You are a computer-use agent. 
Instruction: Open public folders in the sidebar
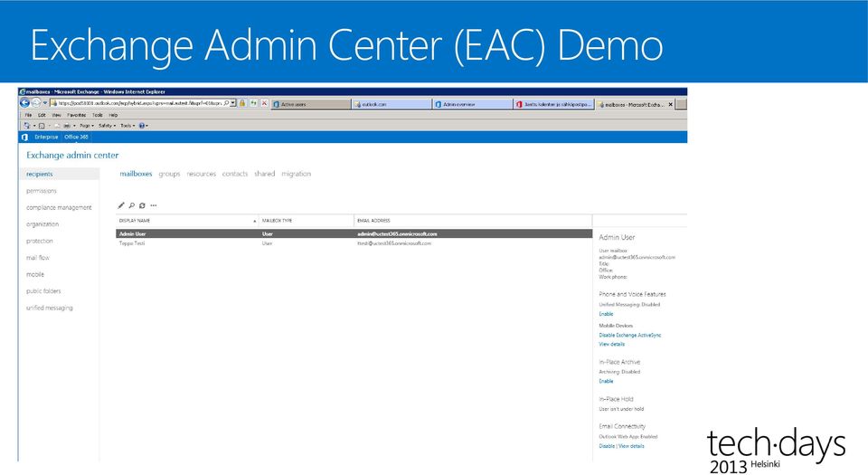(x=43, y=290)
